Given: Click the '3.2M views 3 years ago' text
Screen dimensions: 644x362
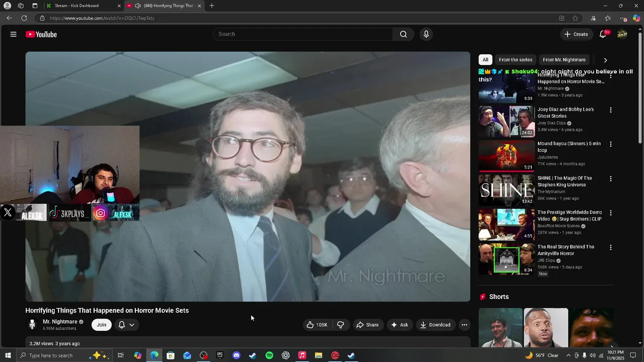Looking at the screenshot, I should (54, 344).
